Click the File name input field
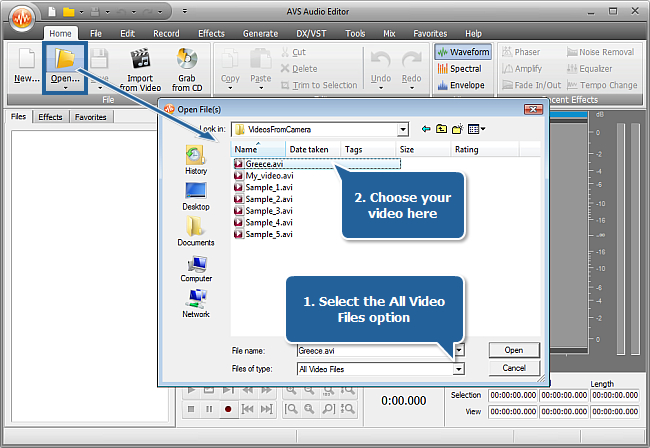The width and height of the screenshot is (650, 448). coord(375,351)
